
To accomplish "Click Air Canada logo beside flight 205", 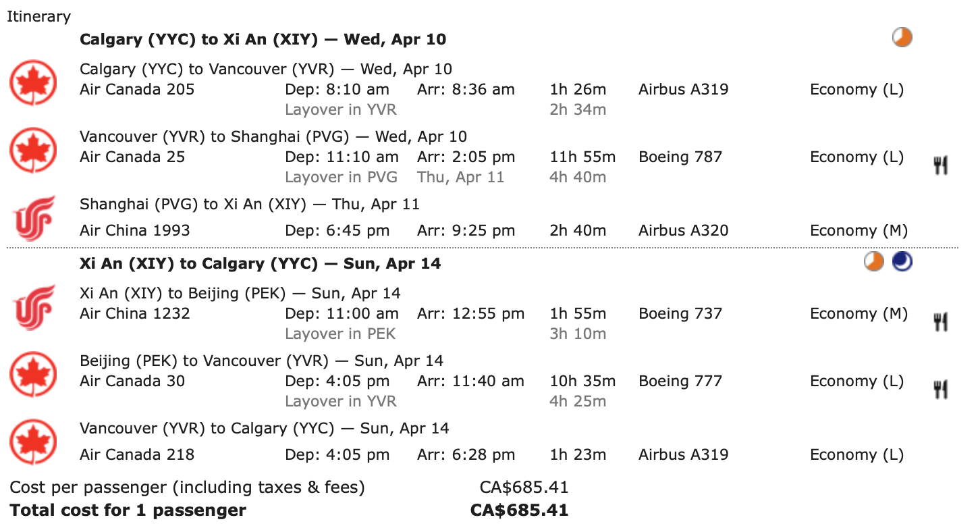I will pos(32,82).
